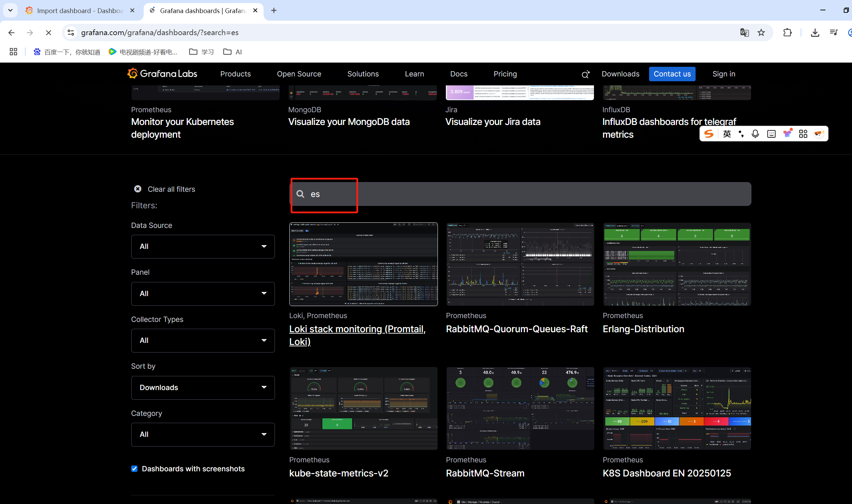852x504 pixels.
Task: Open Erlang-Distribution dashboard
Action: click(644, 329)
